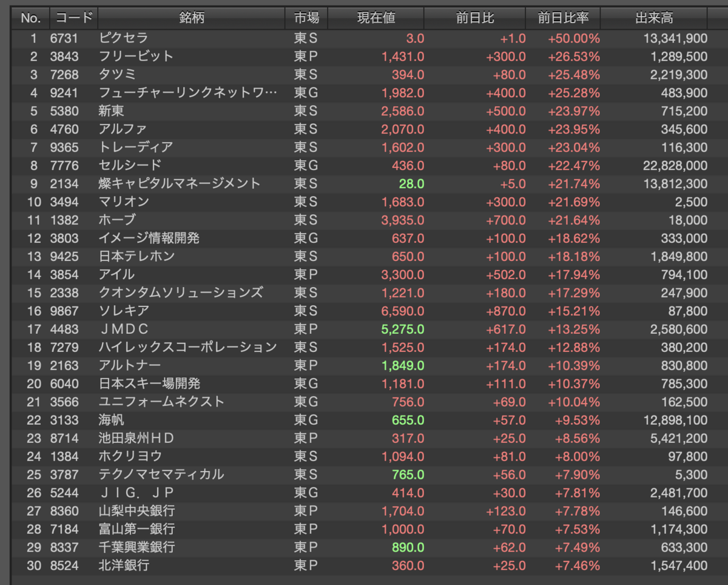Click the 山梨中央銀行 stock name
The image size is (728, 585).
tap(136, 510)
